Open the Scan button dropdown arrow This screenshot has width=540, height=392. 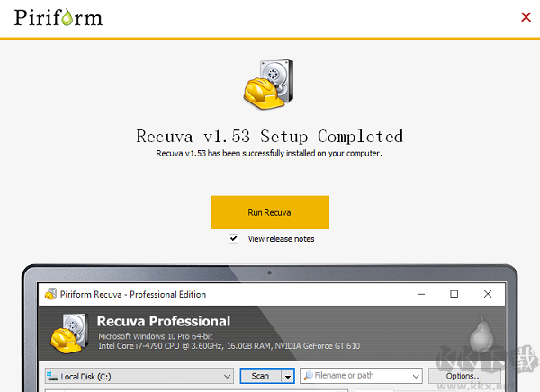288,376
